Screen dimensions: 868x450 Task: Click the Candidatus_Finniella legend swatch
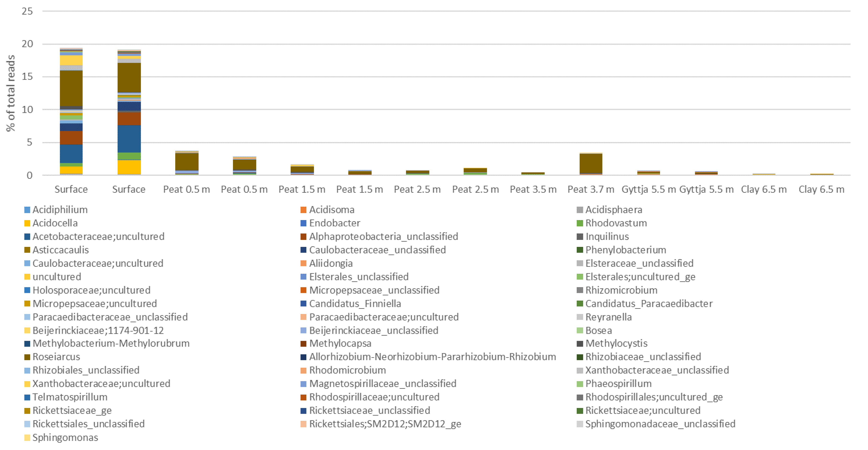pyautogui.click(x=303, y=304)
